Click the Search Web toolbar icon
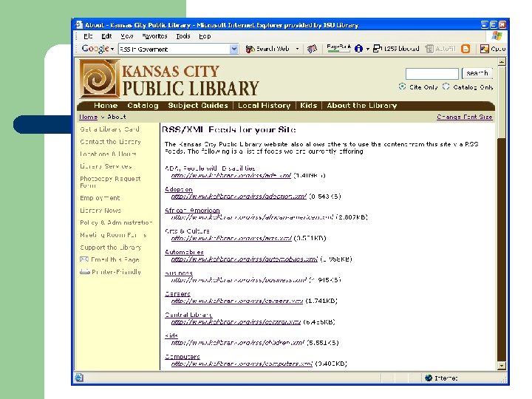The image size is (532, 399). click(250, 50)
